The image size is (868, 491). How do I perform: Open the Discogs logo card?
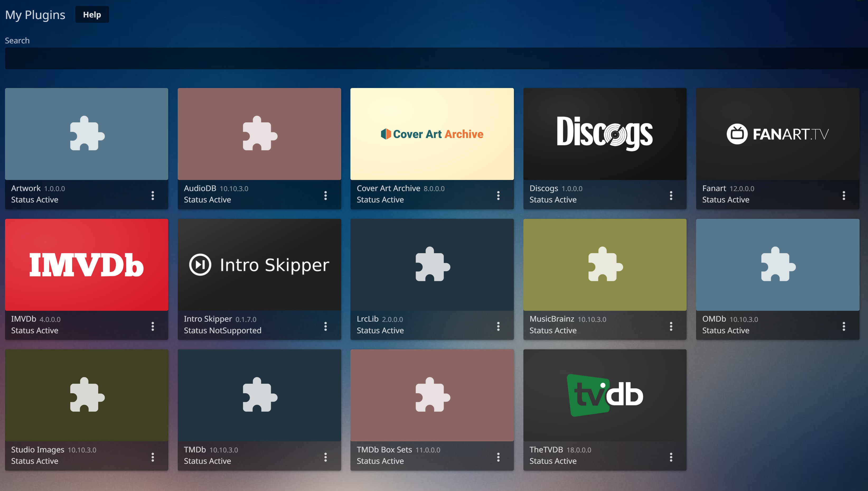pos(604,134)
